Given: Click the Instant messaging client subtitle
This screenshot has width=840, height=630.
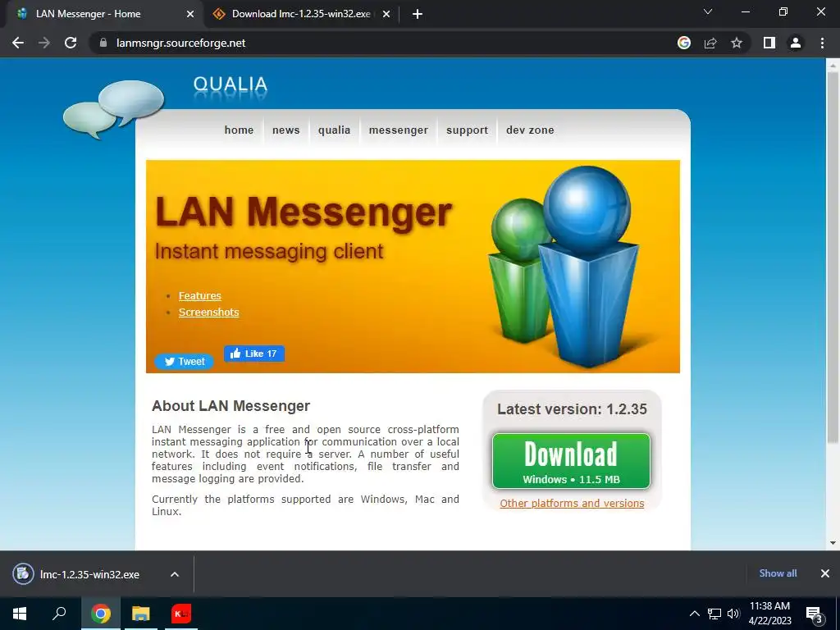Looking at the screenshot, I should [x=269, y=251].
